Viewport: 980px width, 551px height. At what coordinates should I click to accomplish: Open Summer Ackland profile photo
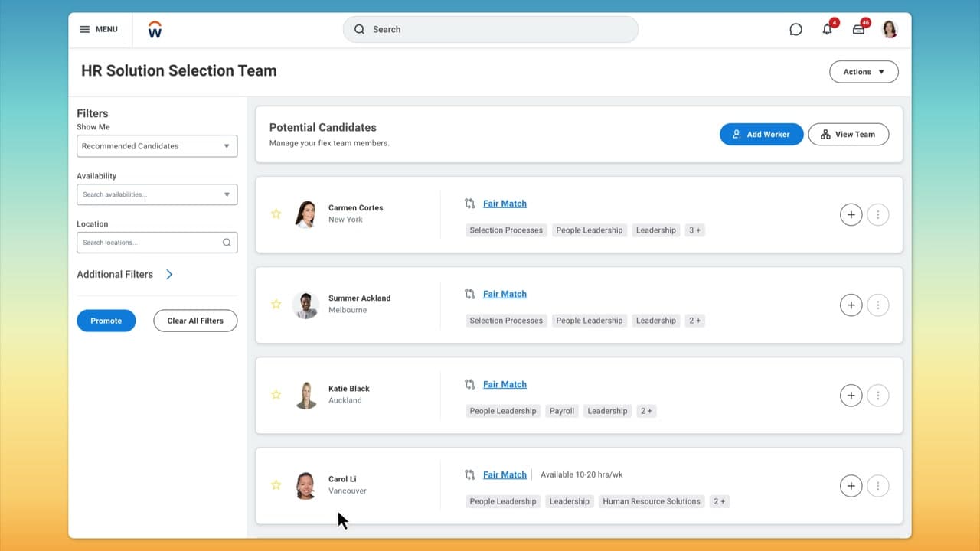pyautogui.click(x=305, y=305)
